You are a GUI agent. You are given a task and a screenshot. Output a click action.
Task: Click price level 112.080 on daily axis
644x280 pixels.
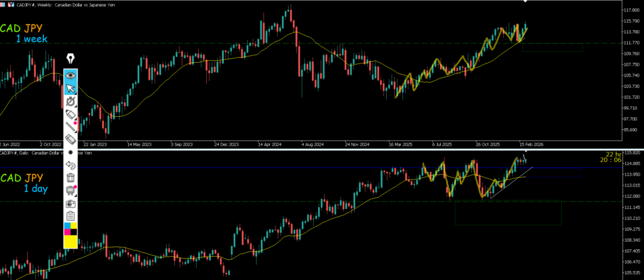point(633,197)
